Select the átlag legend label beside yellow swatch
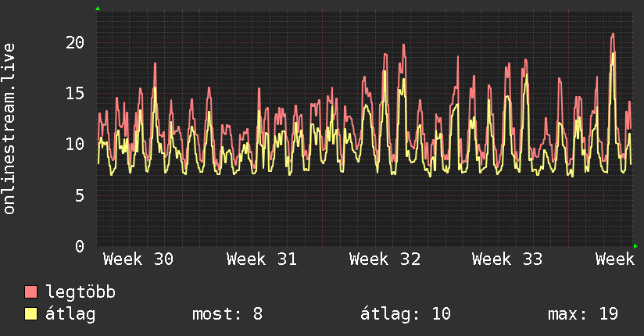644x336 pixels. coord(70,314)
